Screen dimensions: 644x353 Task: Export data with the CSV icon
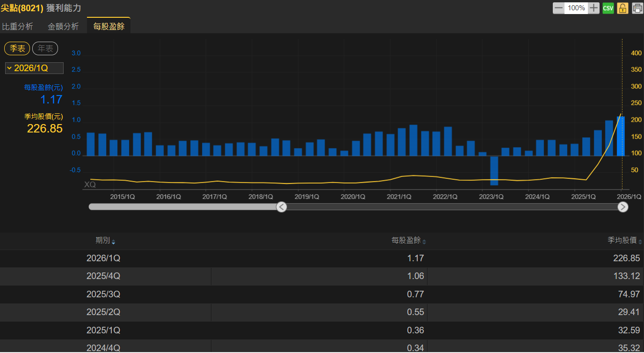(x=608, y=8)
